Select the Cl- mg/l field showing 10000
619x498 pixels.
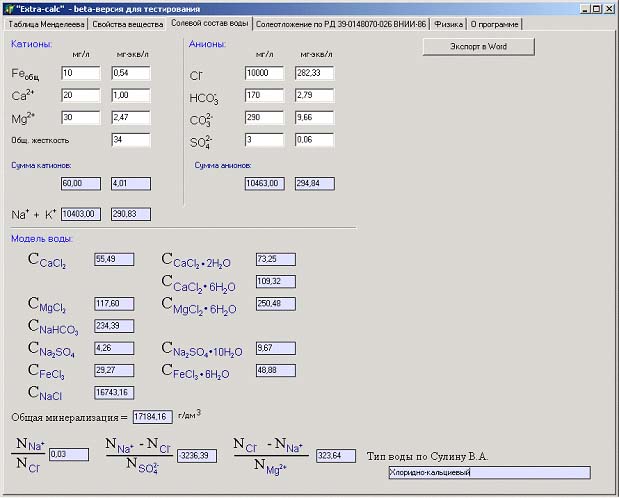[x=265, y=73]
